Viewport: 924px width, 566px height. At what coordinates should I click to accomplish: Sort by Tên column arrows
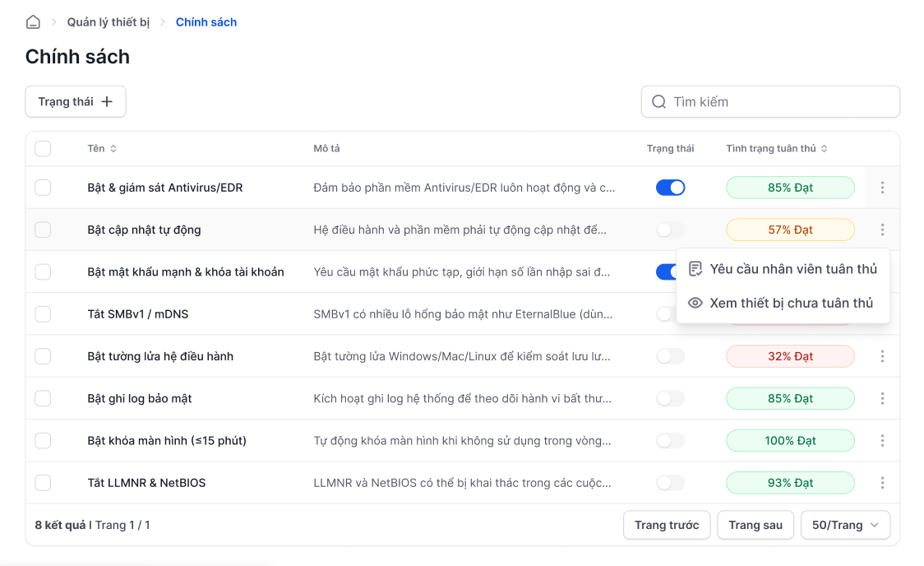point(113,149)
